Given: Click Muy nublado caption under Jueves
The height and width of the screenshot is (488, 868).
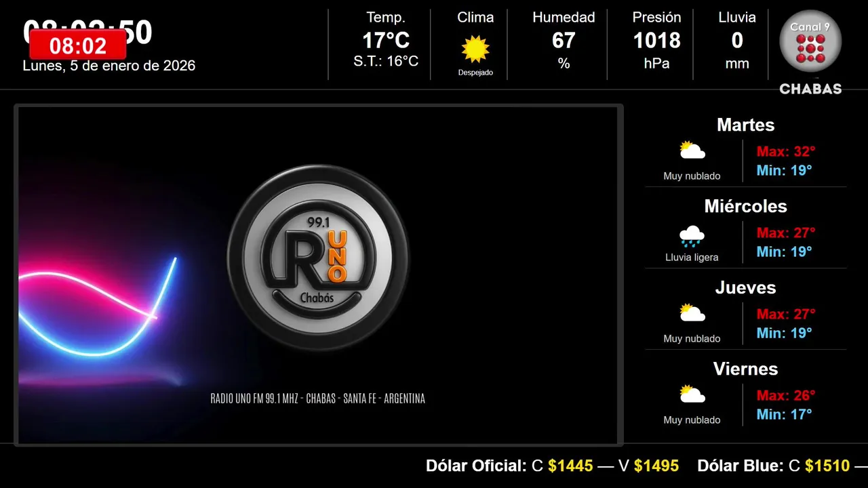Looking at the screenshot, I should pyautogui.click(x=692, y=339).
